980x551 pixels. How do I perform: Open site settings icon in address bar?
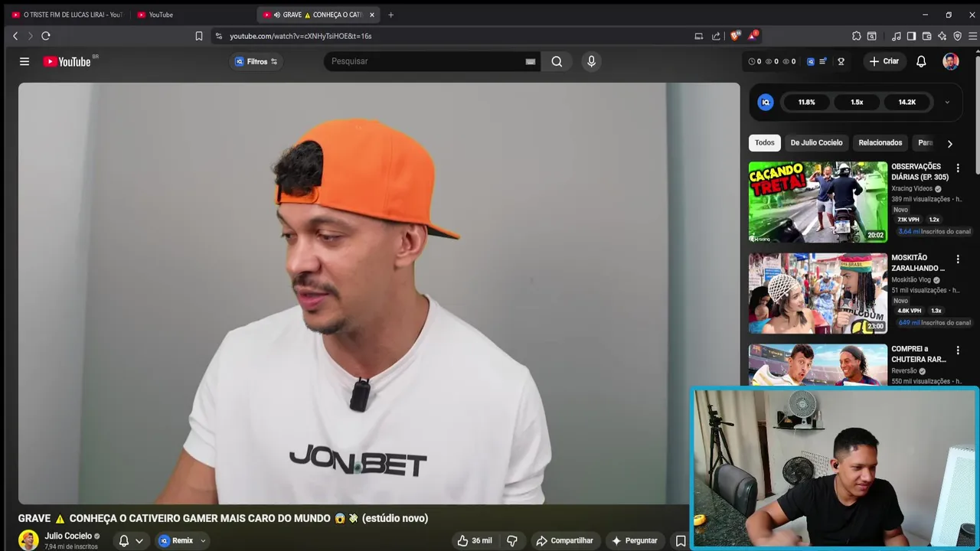point(219,36)
